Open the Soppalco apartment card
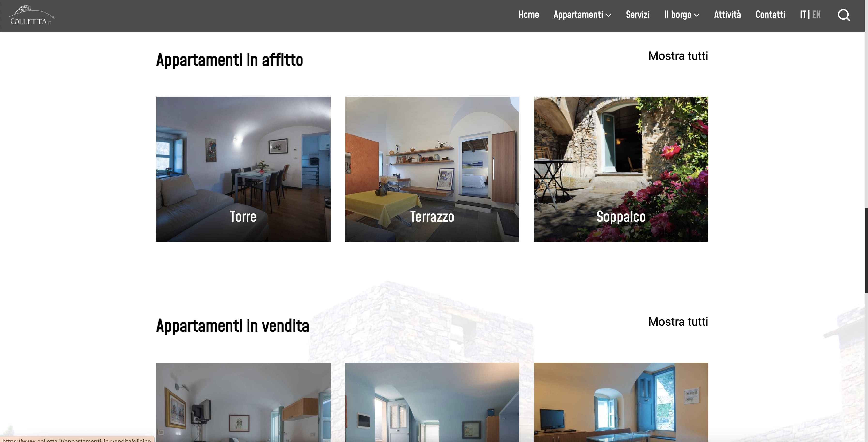The image size is (868, 442). [x=621, y=169]
